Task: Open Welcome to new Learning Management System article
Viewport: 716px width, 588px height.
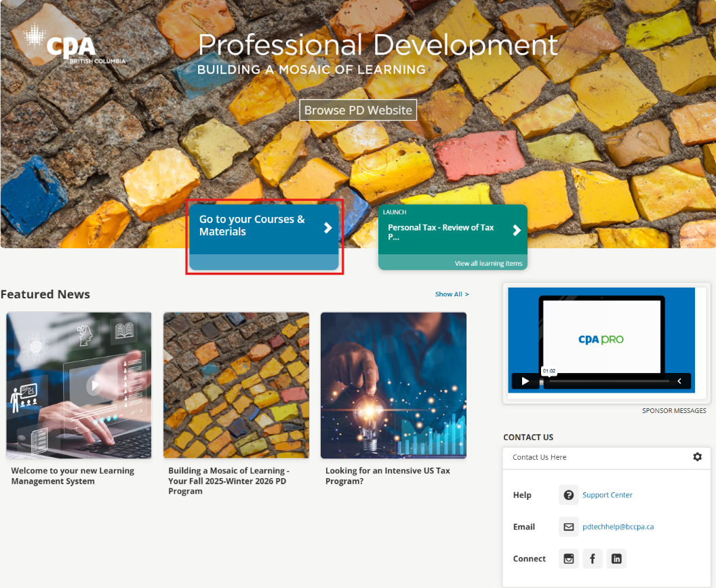Action: pyautogui.click(x=73, y=476)
